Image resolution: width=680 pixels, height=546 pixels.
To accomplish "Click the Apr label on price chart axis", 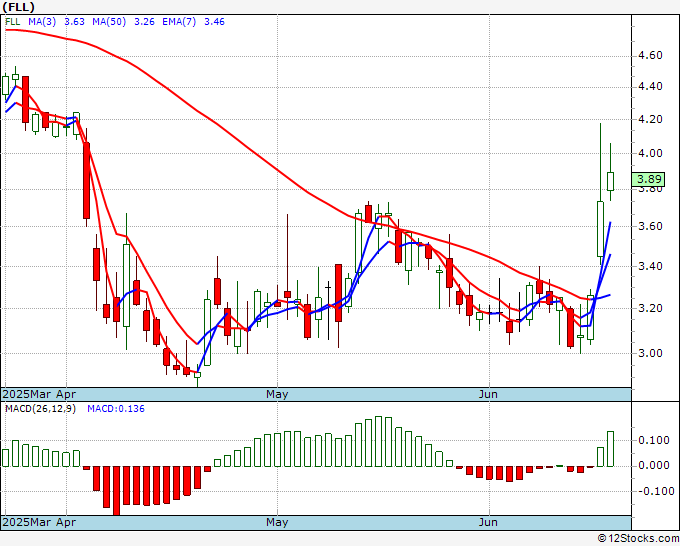I will 66,394.
